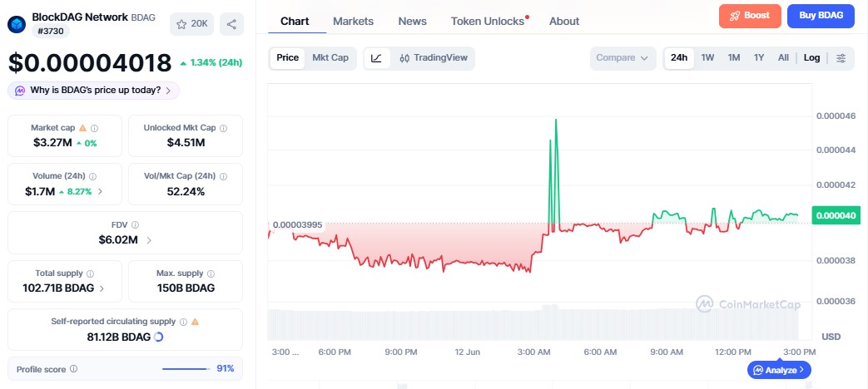Click the $4.51M unlocked market cap value

click(186, 143)
